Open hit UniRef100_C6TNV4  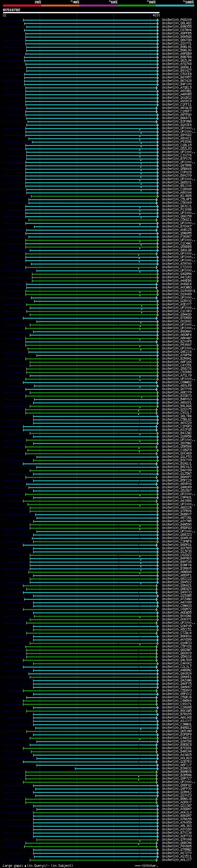[176, 30]
